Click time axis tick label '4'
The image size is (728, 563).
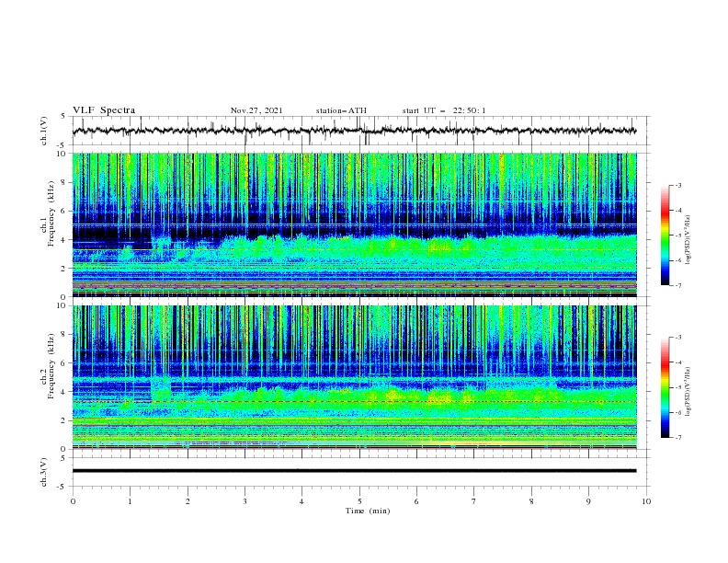coord(301,501)
